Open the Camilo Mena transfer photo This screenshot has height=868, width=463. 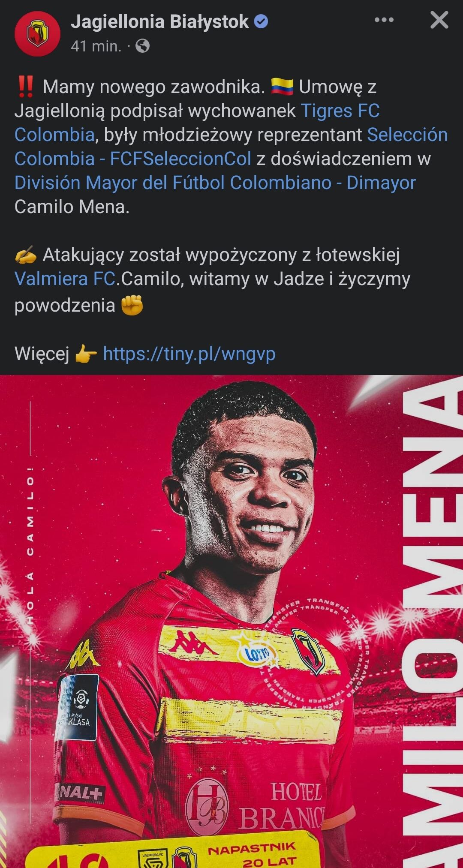pyautogui.click(x=231, y=622)
